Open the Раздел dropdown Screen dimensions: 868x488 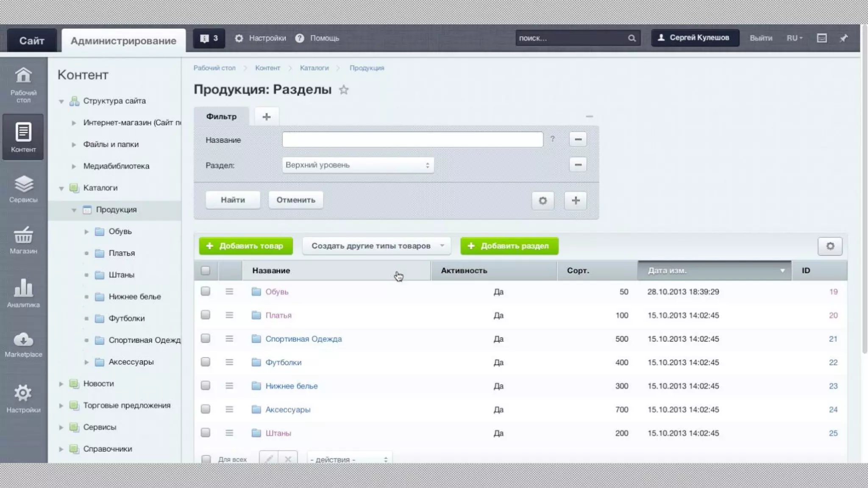pos(358,165)
